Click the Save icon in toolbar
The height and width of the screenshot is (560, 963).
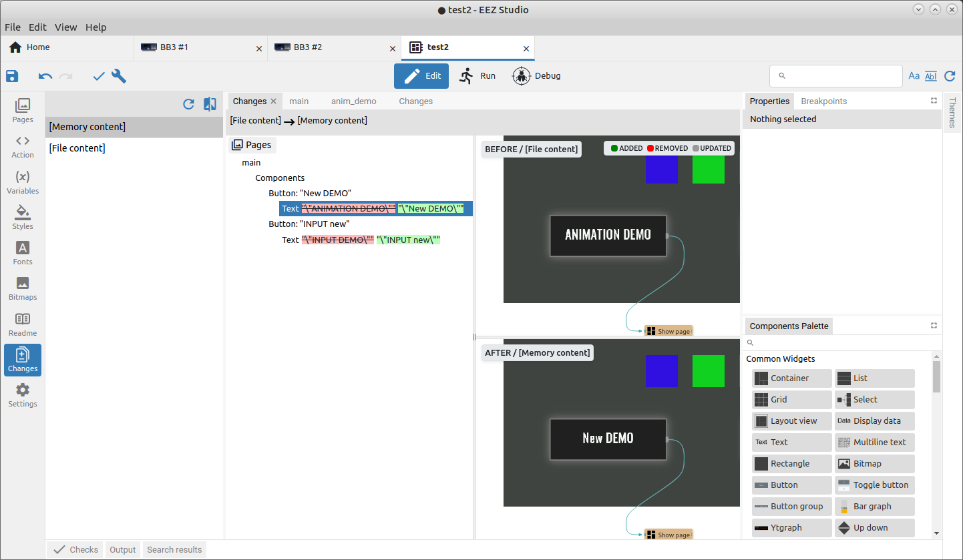coord(12,76)
